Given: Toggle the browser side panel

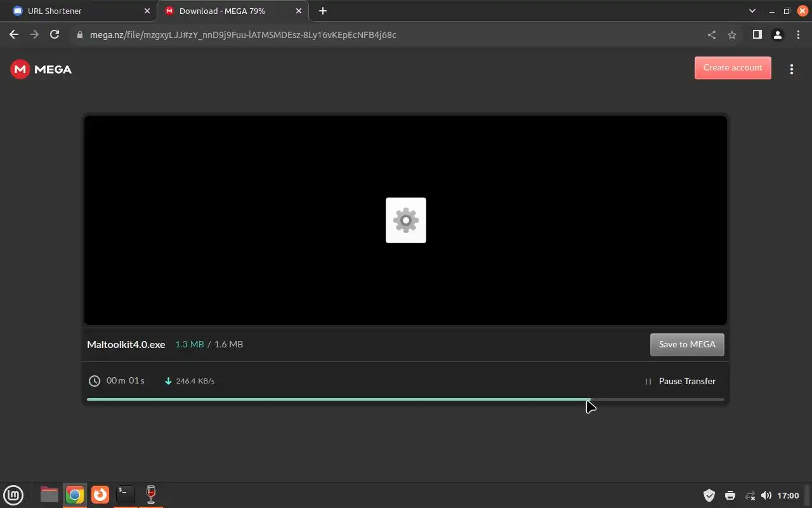Looking at the screenshot, I should (757, 35).
